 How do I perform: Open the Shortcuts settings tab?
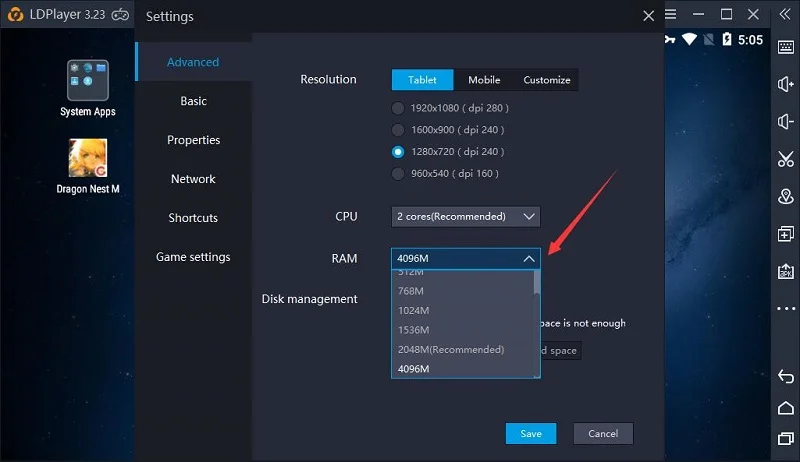[x=193, y=218]
